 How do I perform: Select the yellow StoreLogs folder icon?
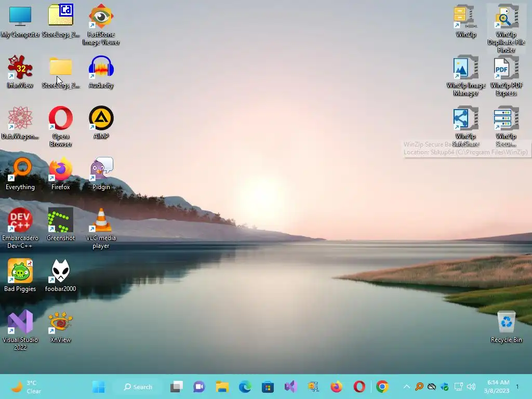click(x=61, y=72)
